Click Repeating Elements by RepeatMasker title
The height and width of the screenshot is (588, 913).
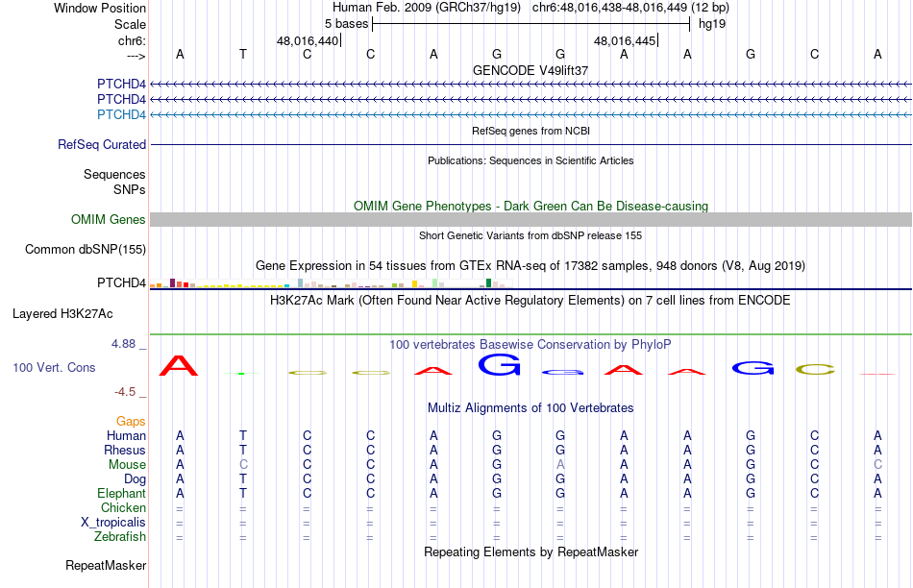[x=531, y=551]
